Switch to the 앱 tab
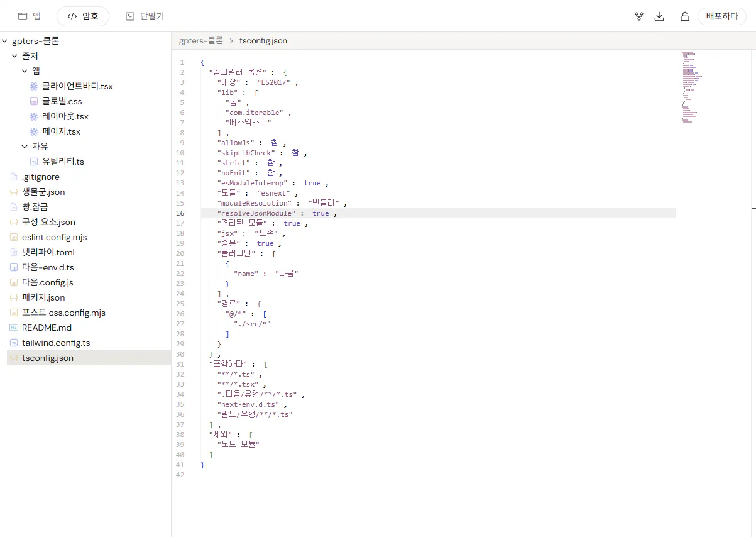Viewport: 756px width, 537px height. (30, 16)
